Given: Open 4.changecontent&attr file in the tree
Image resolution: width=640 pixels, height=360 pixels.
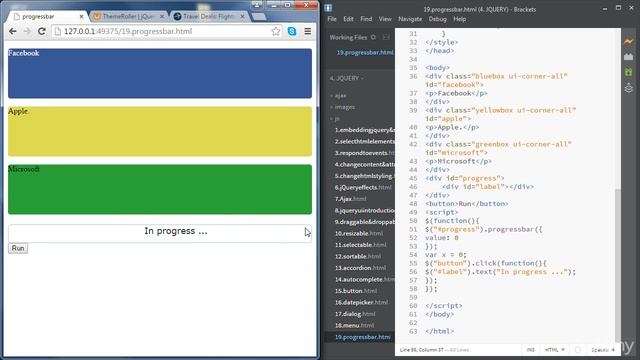Looking at the screenshot, I should (364, 164).
